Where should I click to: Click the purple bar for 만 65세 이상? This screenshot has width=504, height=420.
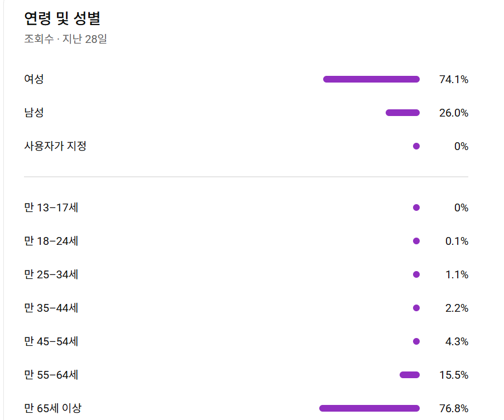point(369,408)
